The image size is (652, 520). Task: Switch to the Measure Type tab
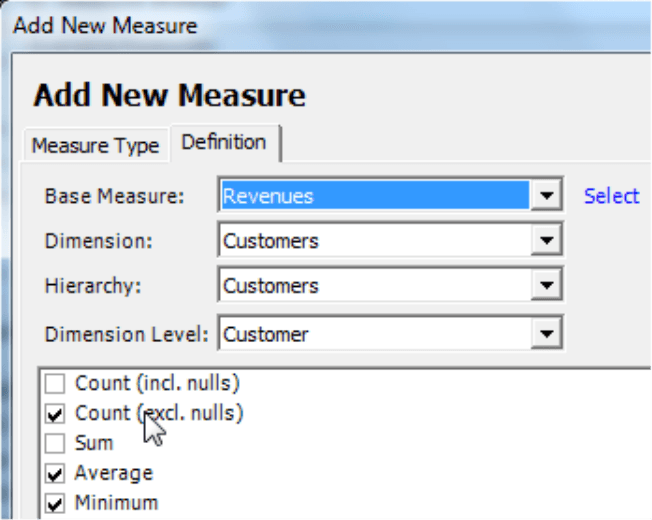[x=96, y=145]
